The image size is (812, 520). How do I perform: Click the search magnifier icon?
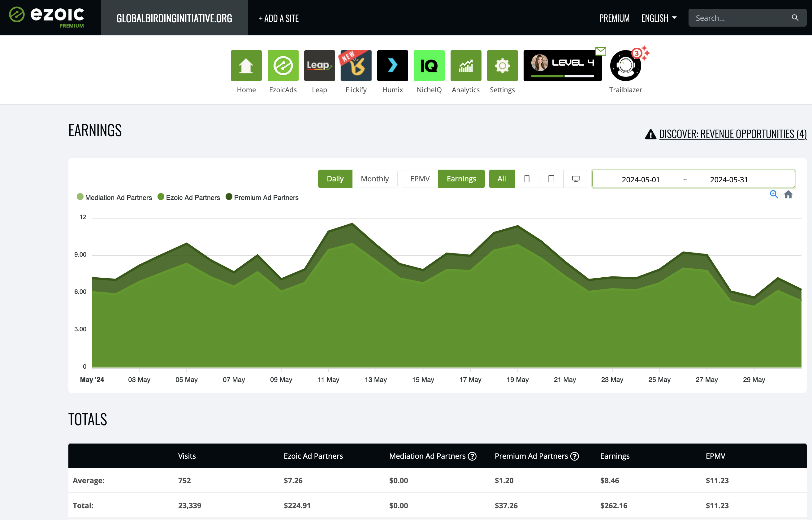coord(795,18)
